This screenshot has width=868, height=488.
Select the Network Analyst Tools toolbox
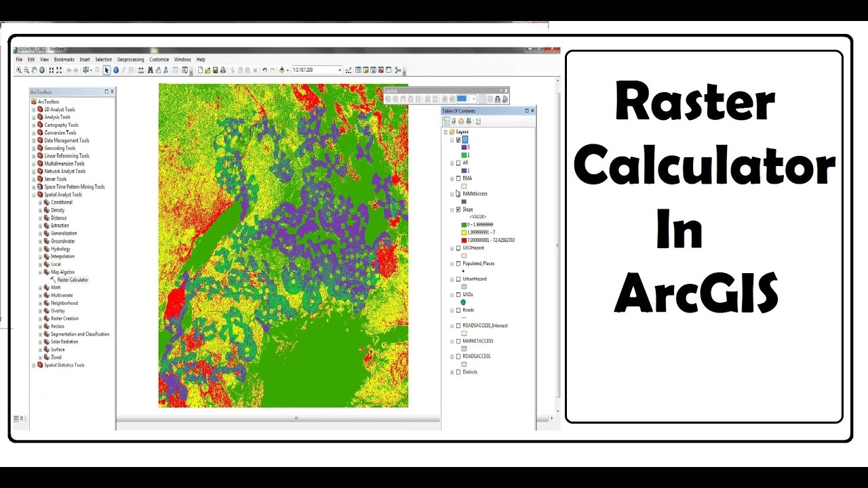coord(65,171)
